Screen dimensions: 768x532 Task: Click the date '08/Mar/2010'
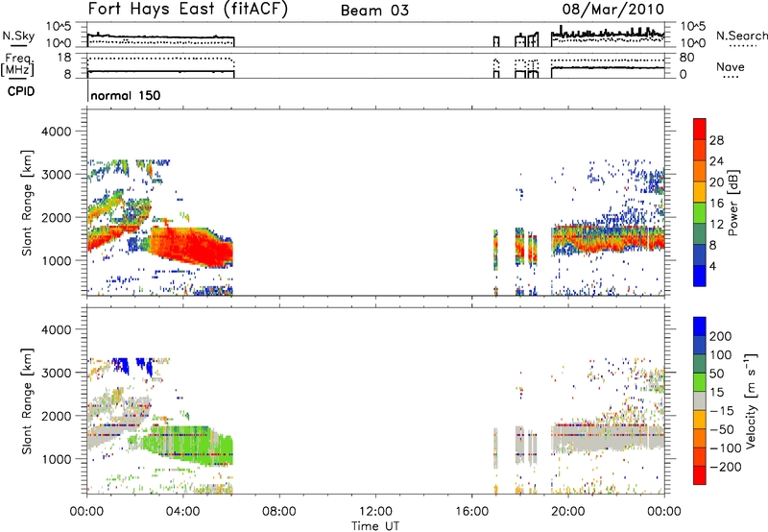[x=612, y=10]
